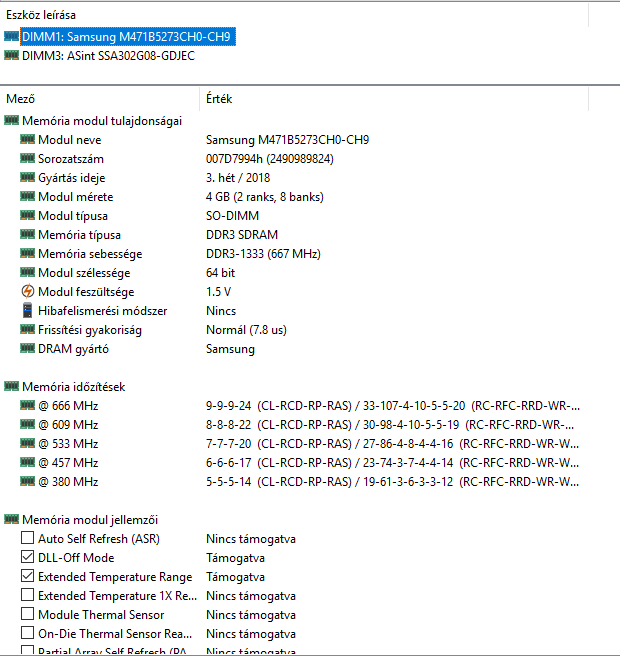
Task: Click the Frissítési gyakoriság field label
Action: click(90, 330)
